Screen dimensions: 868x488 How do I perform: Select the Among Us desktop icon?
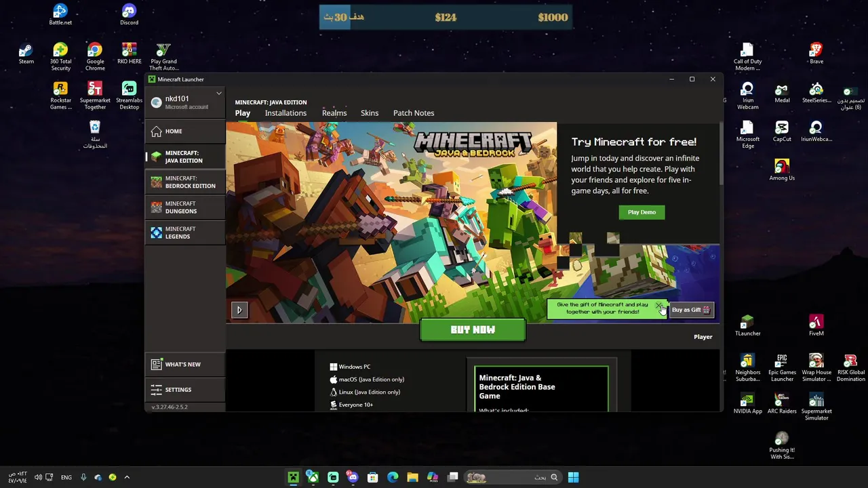pos(782,170)
